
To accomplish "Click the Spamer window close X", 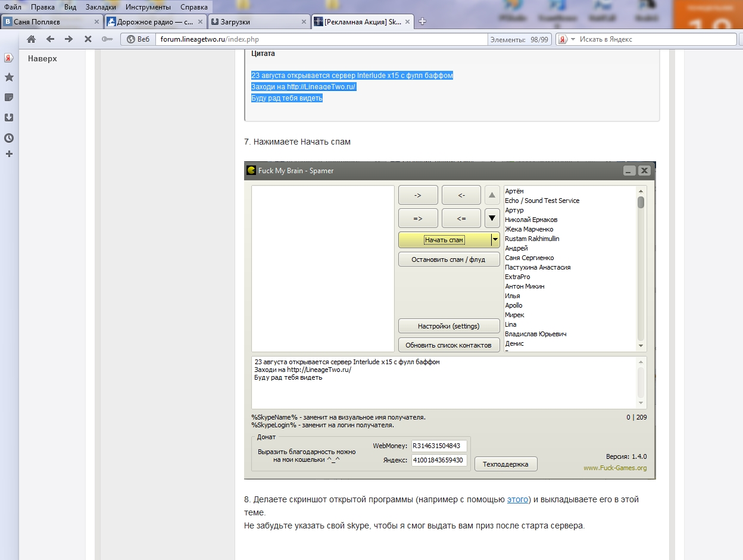I will click(644, 171).
